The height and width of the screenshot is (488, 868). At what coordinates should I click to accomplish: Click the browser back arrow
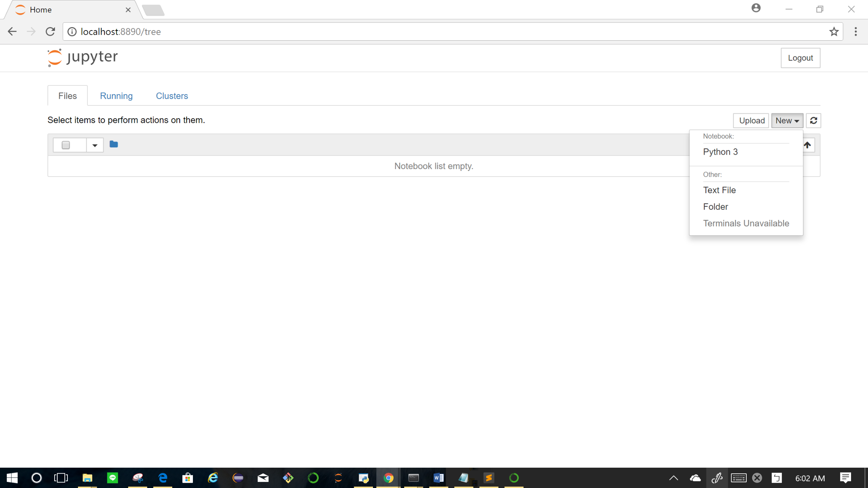click(x=12, y=31)
